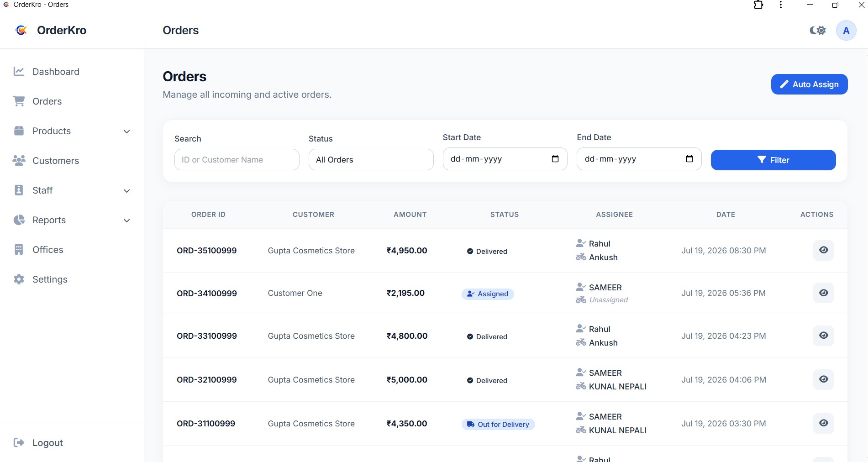View order ORD-31100999 with eye icon
Screen dimensions: 868x462
[823, 423]
